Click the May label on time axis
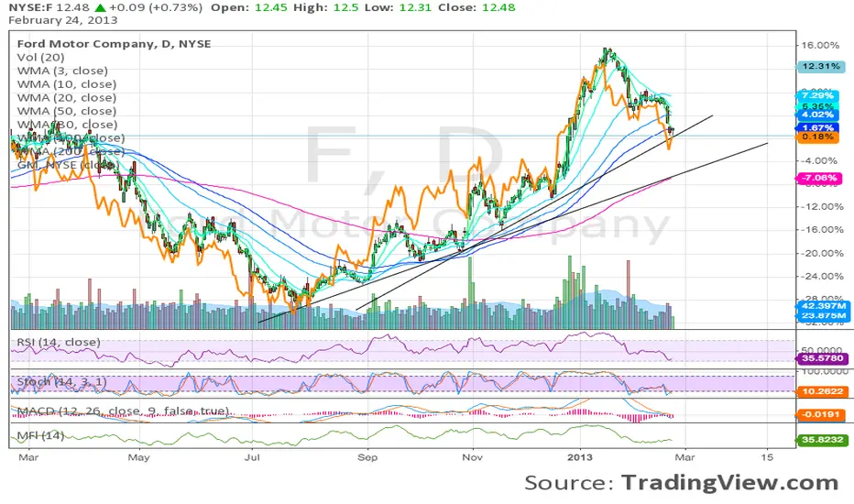 (x=138, y=457)
